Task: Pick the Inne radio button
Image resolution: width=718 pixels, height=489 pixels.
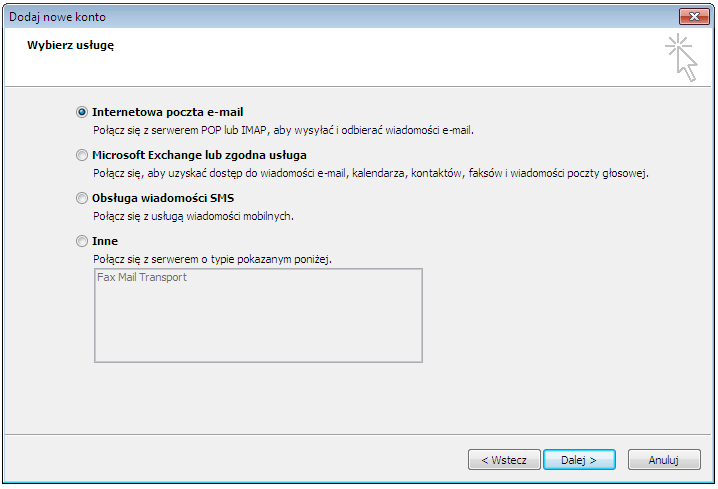Action: point(82,241)
